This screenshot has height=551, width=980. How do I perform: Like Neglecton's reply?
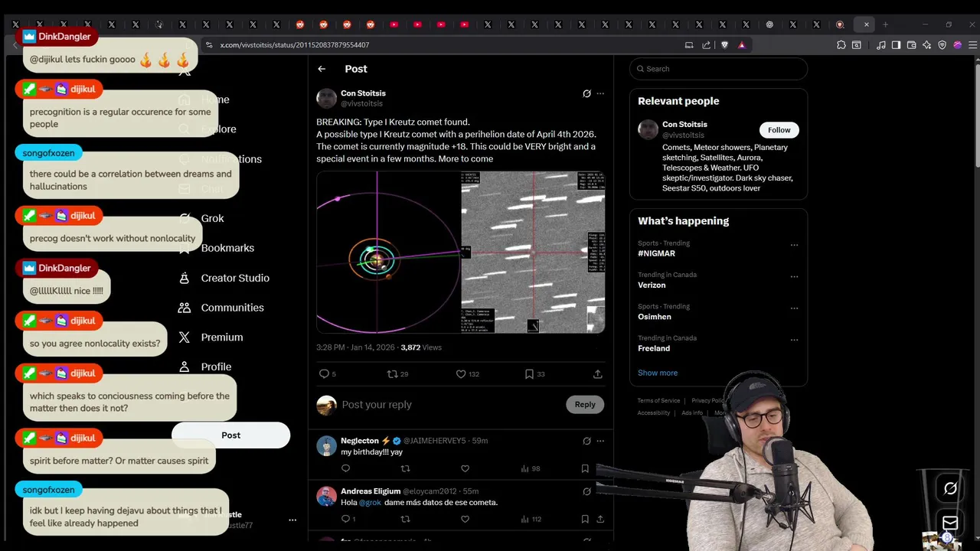point(465,468)
